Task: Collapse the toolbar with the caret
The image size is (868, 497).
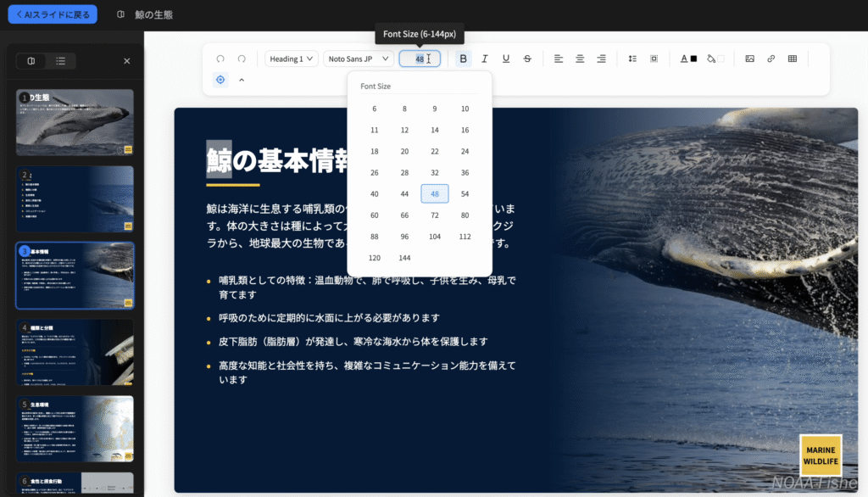Action: [x=242, y=81]
